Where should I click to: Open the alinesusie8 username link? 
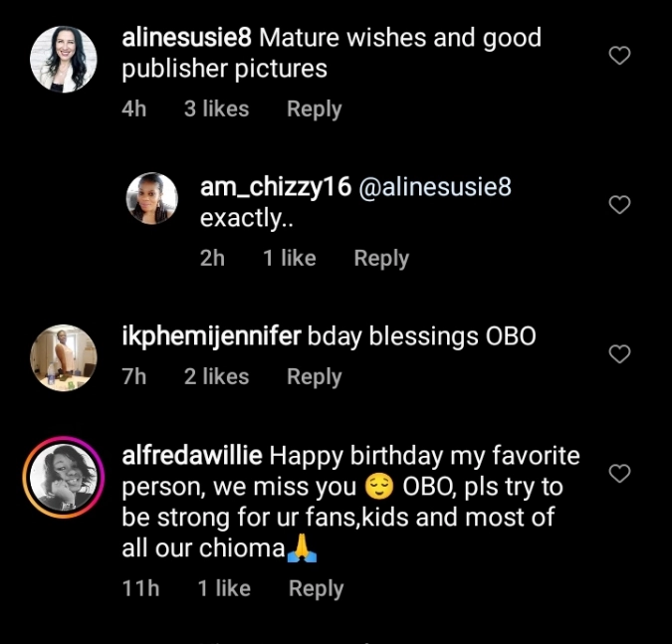point(189,38)
